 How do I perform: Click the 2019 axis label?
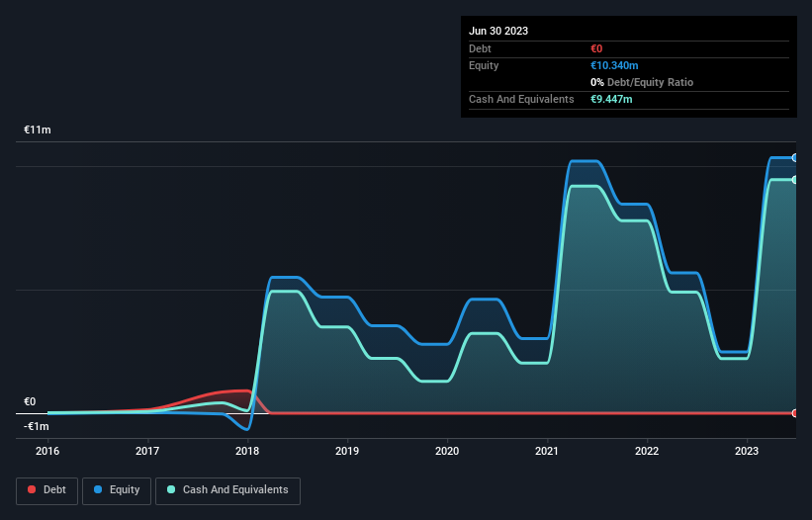[x=347, y=451]
